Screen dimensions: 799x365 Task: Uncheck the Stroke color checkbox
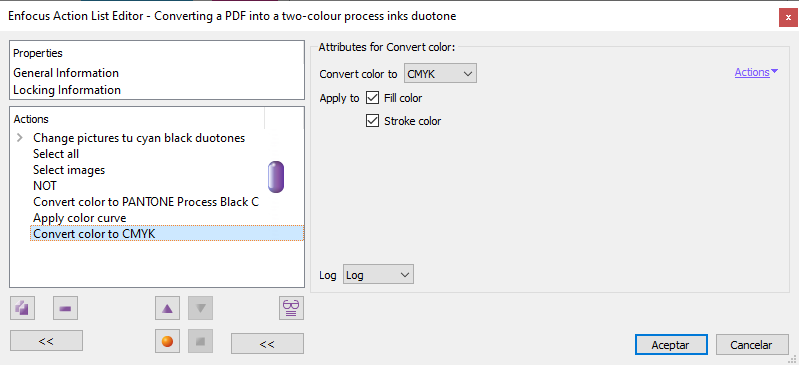click(x=372, y=121)
